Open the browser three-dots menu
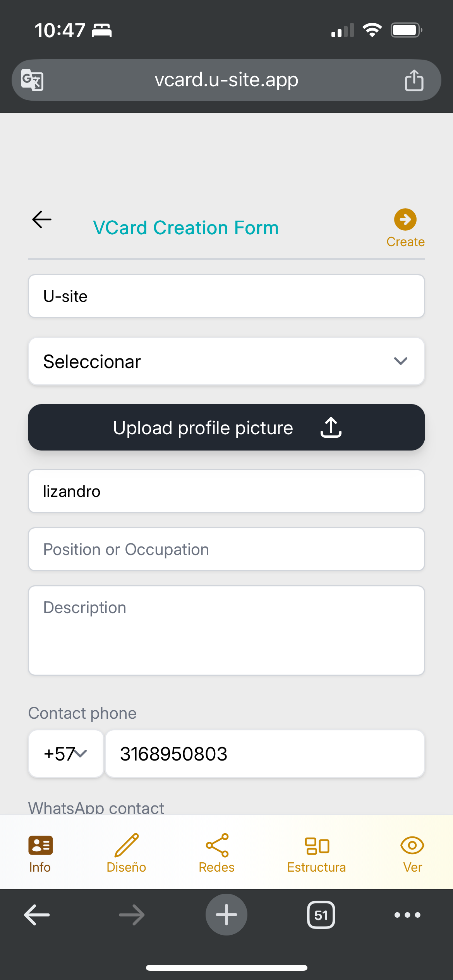Screen dimensions: 453x980 tap(407, 915)
